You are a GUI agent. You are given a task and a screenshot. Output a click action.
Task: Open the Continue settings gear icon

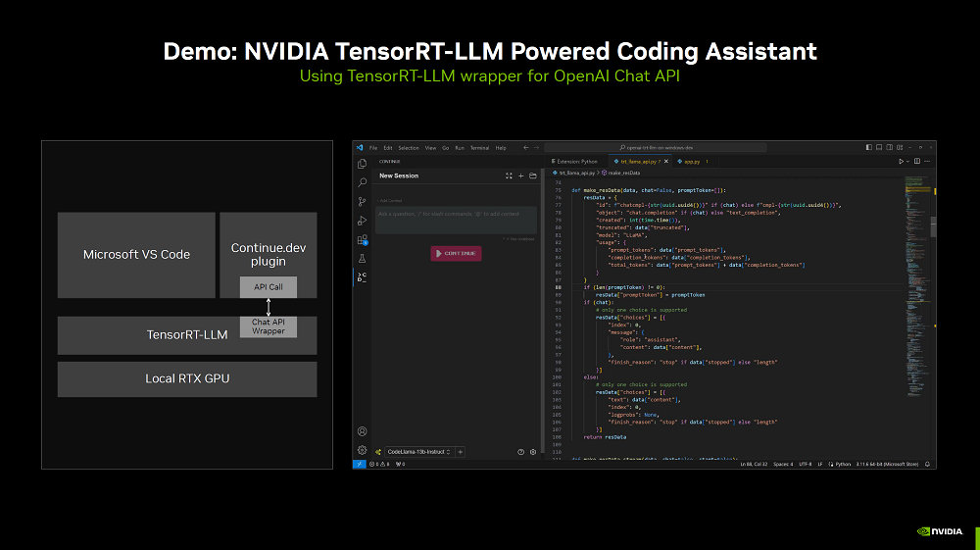[x=533, y=452]
